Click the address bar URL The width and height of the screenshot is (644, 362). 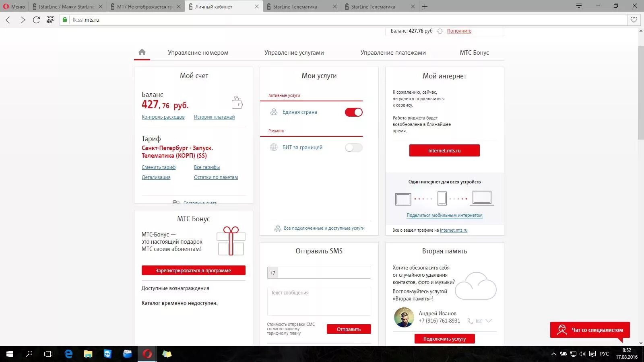point(86,20)
